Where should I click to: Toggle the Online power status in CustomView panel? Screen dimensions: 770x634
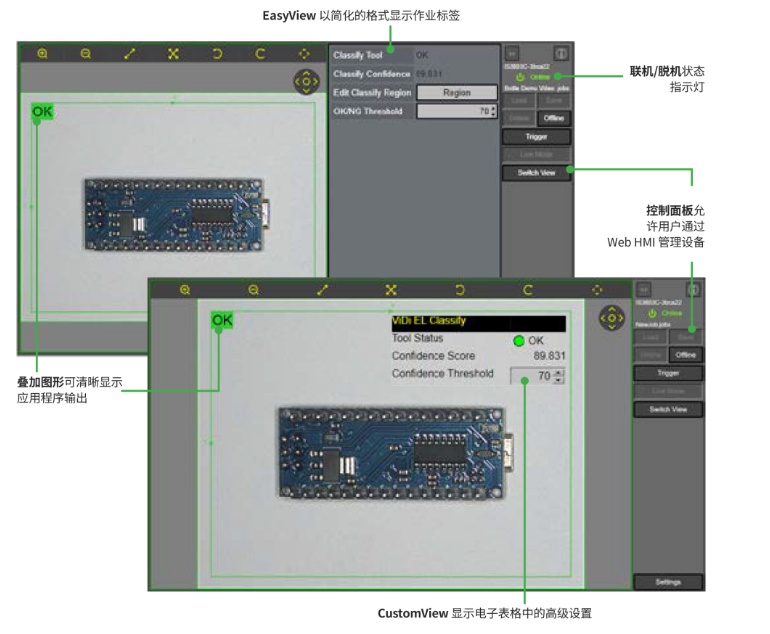[x=652, y=313]
